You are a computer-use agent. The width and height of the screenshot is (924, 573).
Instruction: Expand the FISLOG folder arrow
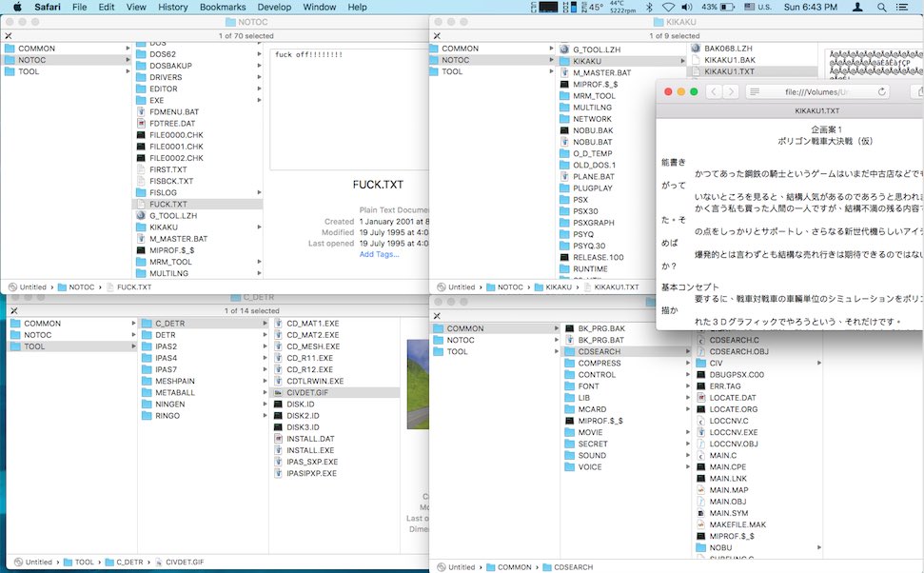pyautogui.click(x=259, y=192)
